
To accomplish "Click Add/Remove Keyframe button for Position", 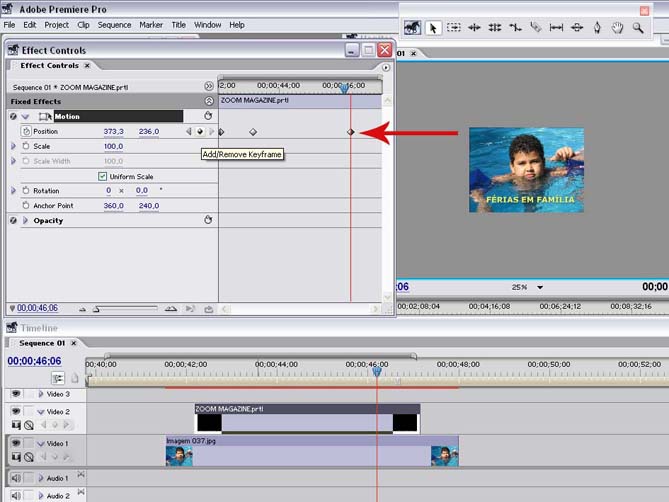I will (x=199, y=132).
